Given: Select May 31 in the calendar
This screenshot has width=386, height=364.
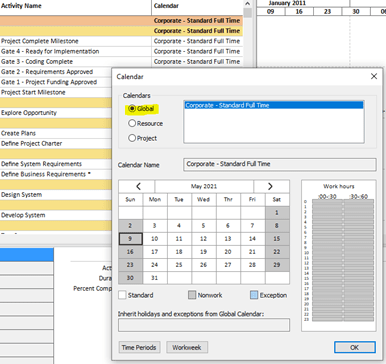Looking at the screenshot, I should [x=155, y=278].
